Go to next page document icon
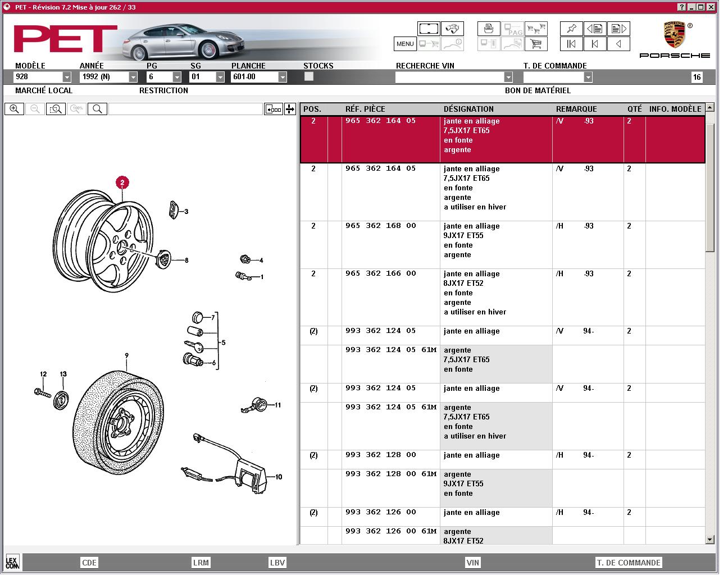Image resolution: width=728 pixels, height=575 pixels. 618,28
